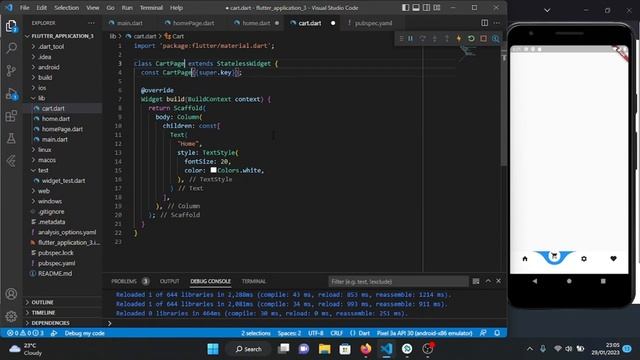Tap Android back button in emulator

pyautogui.click(x=535, y=281)
